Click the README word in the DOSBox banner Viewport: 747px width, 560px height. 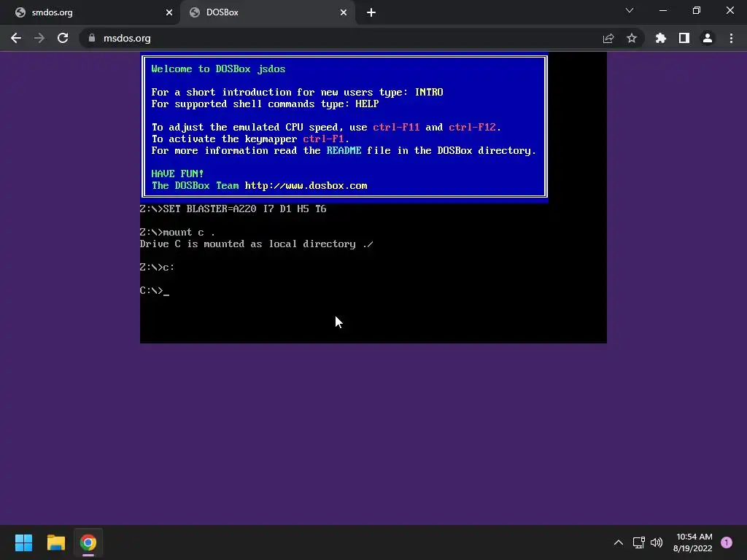tap(344, 150)
